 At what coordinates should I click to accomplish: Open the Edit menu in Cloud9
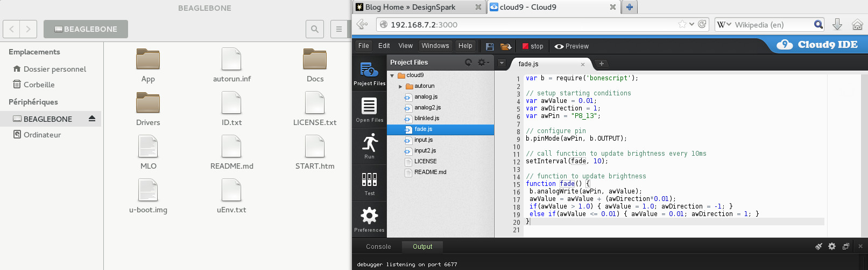pyautogui.click(x=384, y=46)
